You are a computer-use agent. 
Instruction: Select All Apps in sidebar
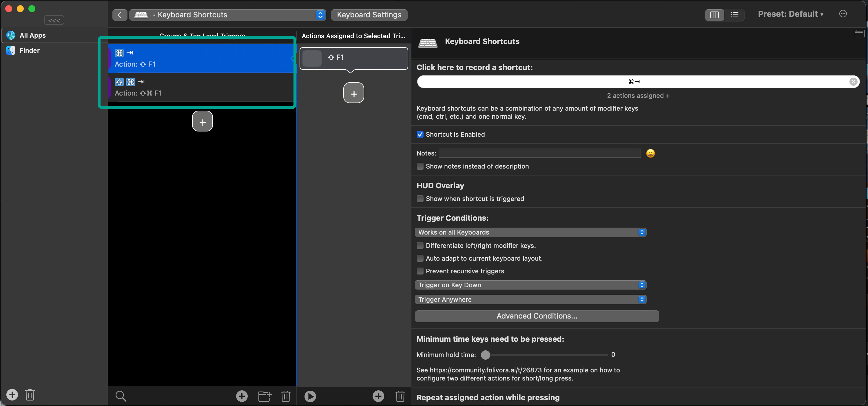(x=33, y=35)
